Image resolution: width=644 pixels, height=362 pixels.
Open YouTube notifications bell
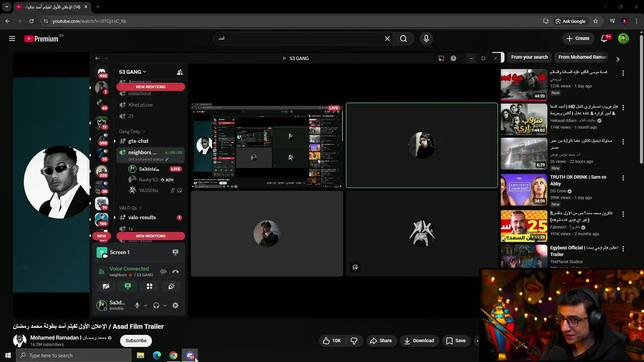point(605,39)
